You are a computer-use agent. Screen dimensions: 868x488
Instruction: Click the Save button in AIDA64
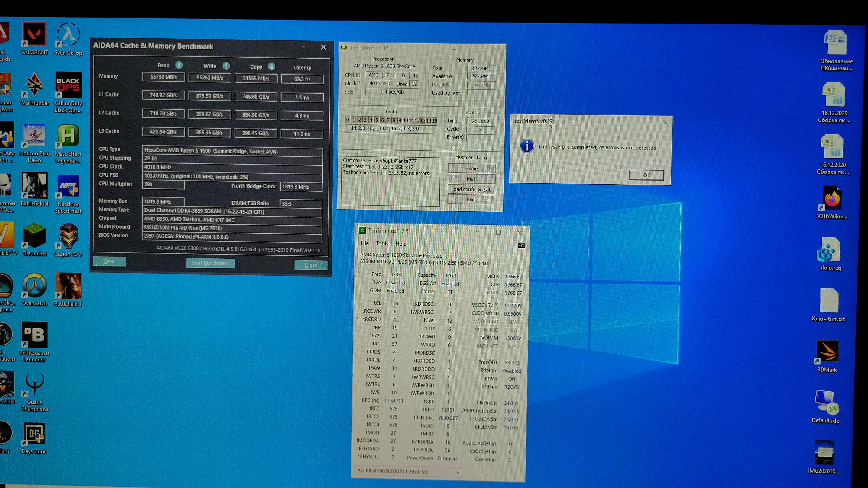pos(109,261)
